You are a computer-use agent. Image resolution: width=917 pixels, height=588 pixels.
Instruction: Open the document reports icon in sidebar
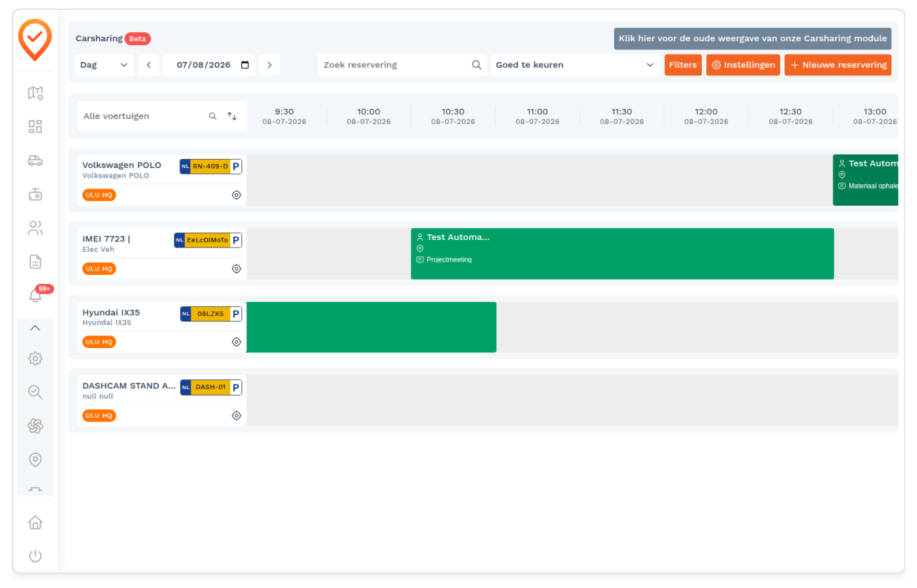[x=35, y=262]
